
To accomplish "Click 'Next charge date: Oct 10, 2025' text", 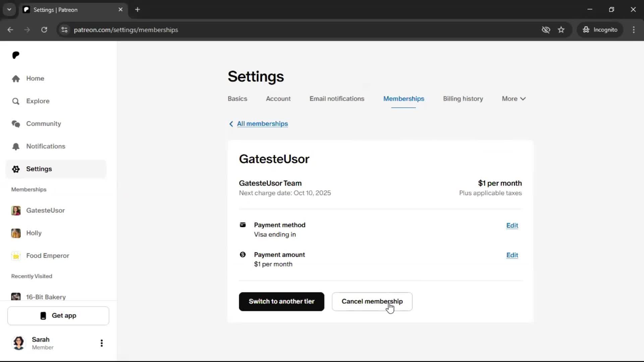I will coord(285,193).
